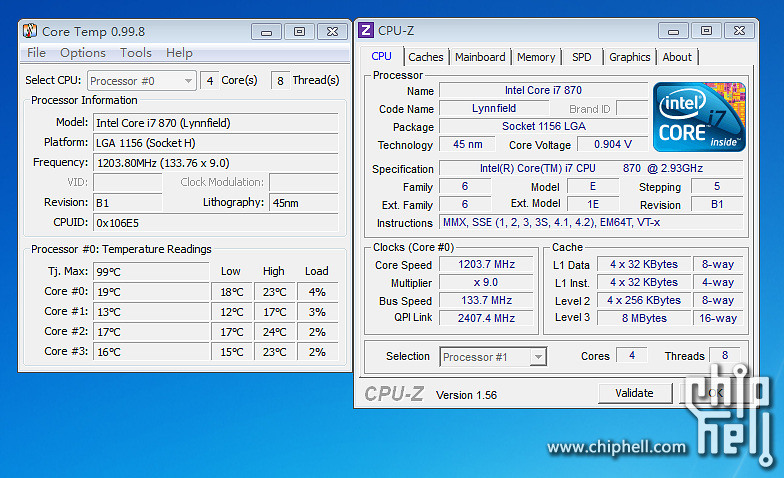The width and height of the screenshot is (784, 478).
Task: Click Core #1 load value 3%
Action: click(x=317, y=312)
